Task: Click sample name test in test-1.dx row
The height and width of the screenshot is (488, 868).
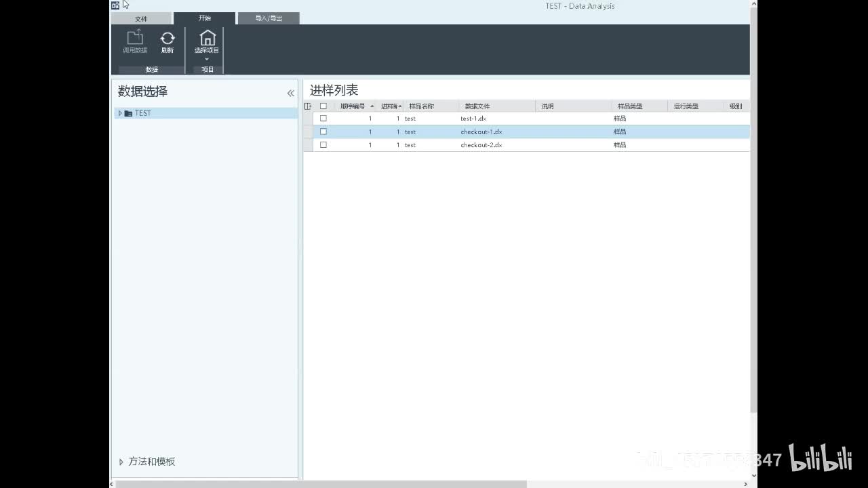Action: point(410,119)
